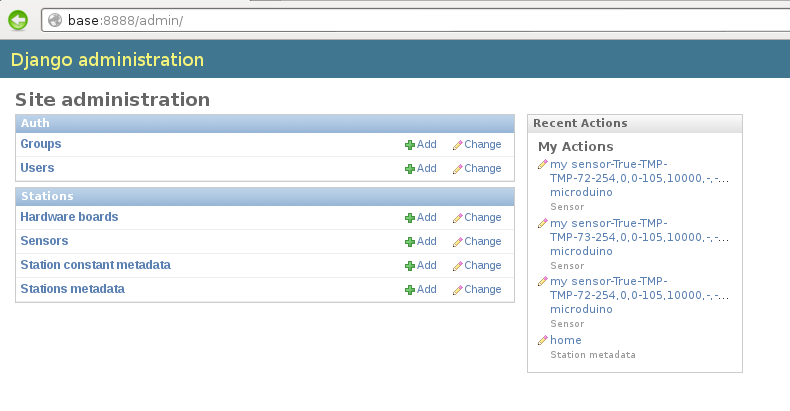Click the pencil icon for Hardware boards

(457, 218)
